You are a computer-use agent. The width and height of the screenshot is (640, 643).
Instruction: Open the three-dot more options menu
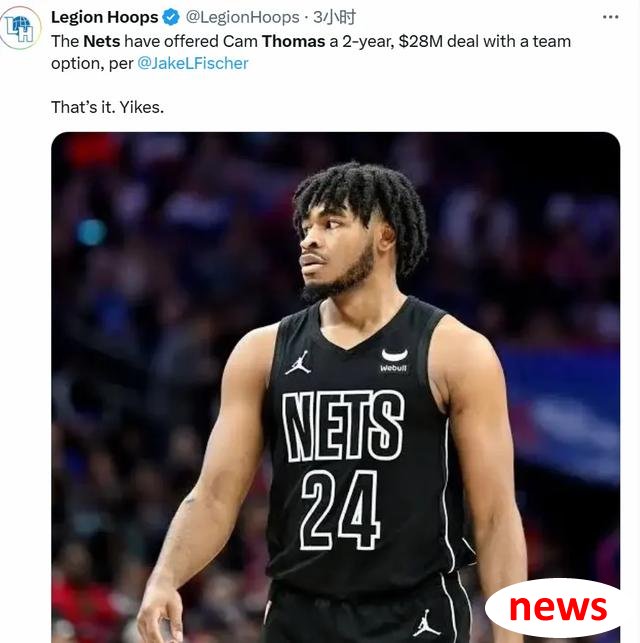pos(610,17)
